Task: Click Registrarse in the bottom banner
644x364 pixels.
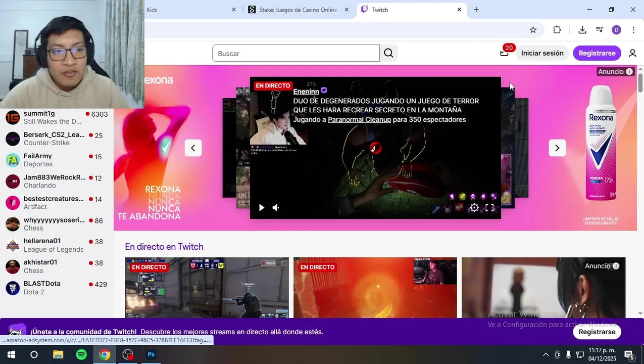Action: [597, 332]
